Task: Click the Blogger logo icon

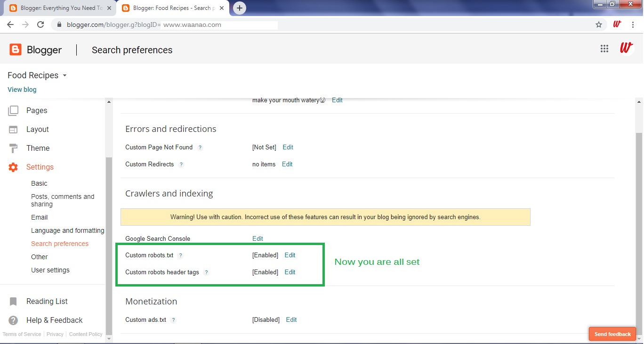Action: point(16,49)
